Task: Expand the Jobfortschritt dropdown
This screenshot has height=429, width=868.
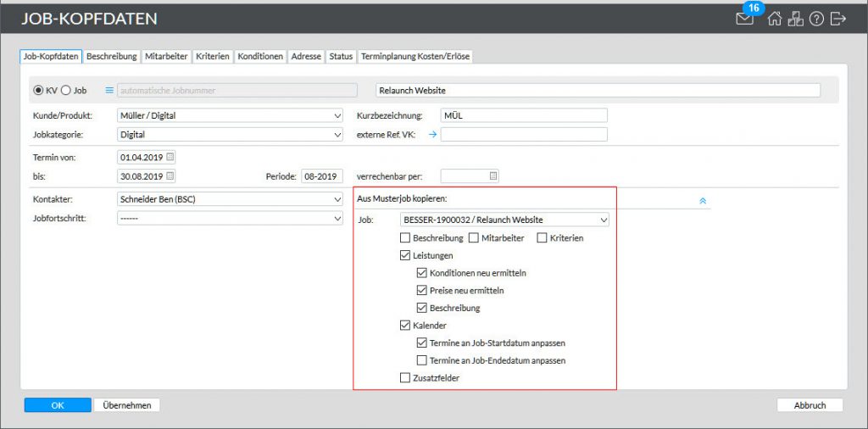Action: coord(229,218)
